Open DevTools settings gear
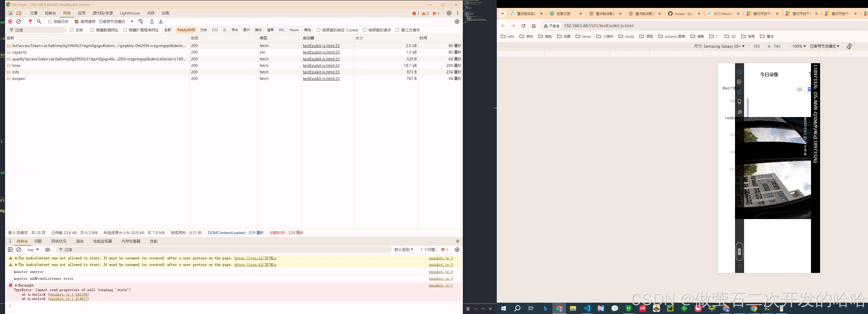 449,13
